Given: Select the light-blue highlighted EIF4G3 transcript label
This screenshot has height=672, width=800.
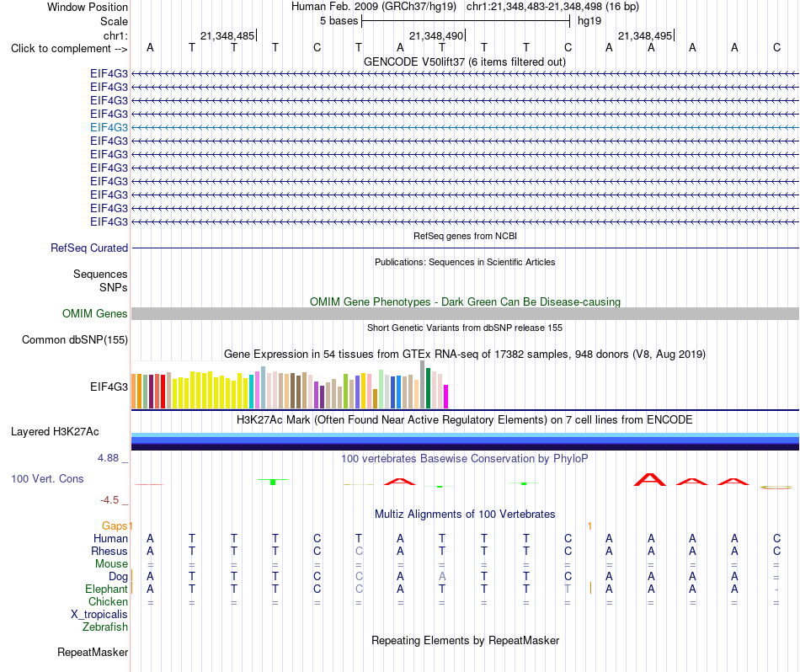Looking at the screenshot, I should click(x=109, y=127).
